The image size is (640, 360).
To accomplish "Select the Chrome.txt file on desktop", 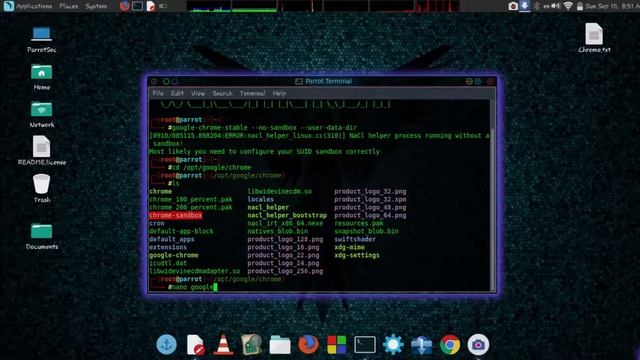I will pyautogui.click(x=594, y=38).
